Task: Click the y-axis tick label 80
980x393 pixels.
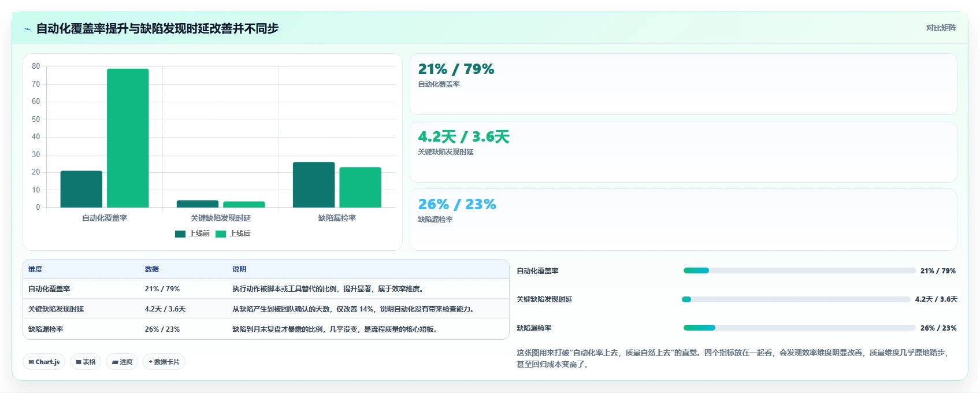Action: pos(36,66)
